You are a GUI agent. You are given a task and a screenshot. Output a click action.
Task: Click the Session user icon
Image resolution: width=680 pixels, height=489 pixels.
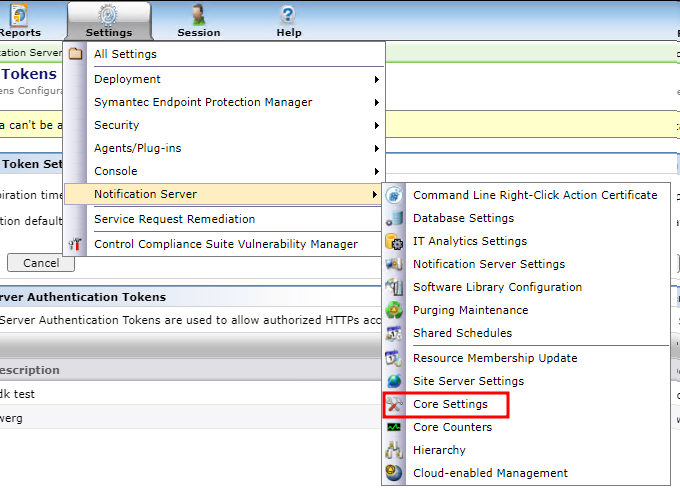click(x=199, y=15)
